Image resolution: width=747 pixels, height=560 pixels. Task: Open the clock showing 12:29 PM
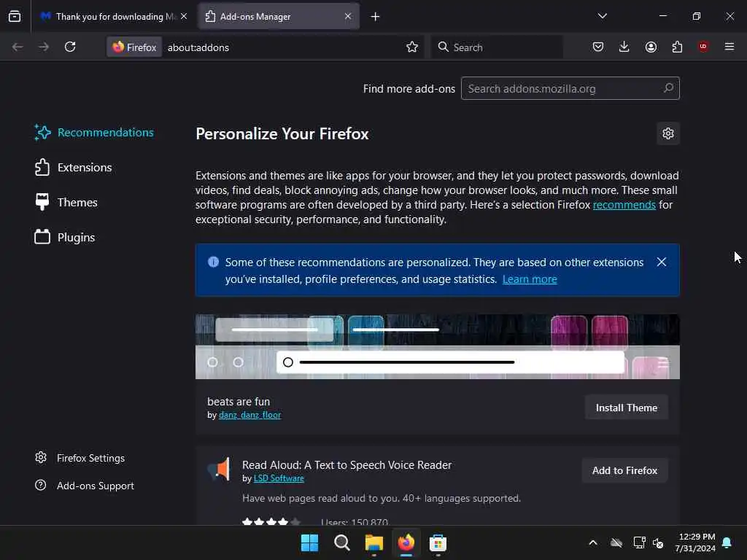[x=695, y=542]
